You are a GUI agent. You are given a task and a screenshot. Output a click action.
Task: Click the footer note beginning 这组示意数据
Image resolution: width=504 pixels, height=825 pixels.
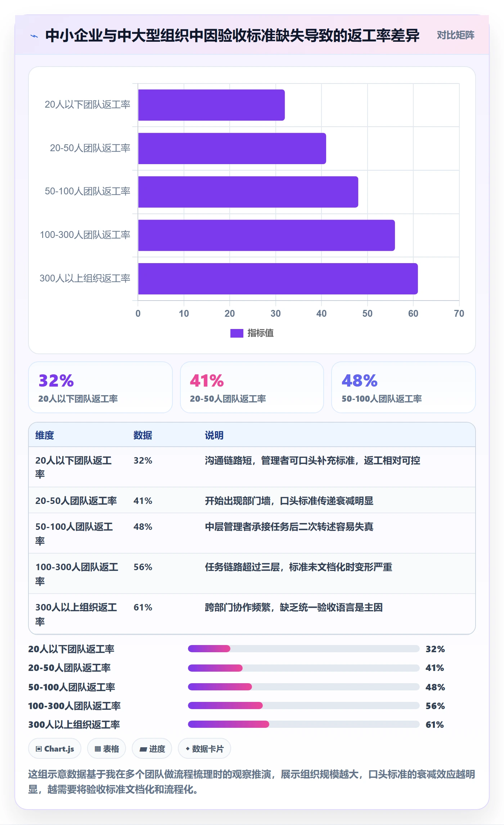coord(252,782)
